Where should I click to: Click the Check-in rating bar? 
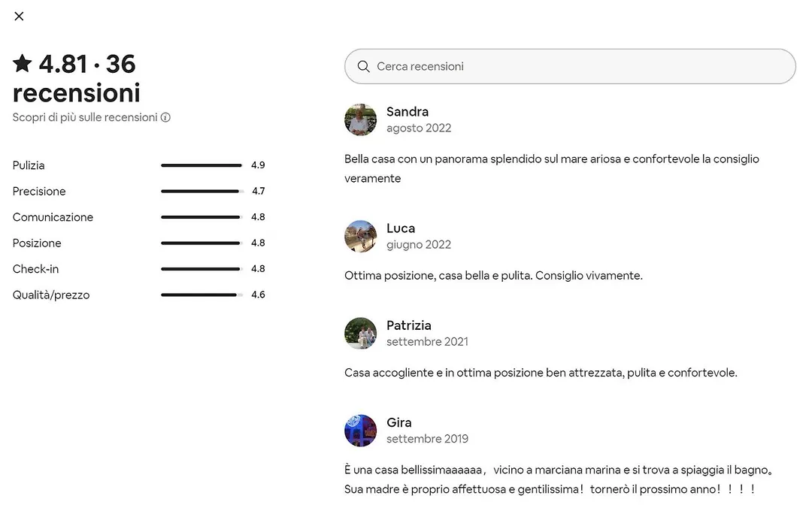(202, 269)
